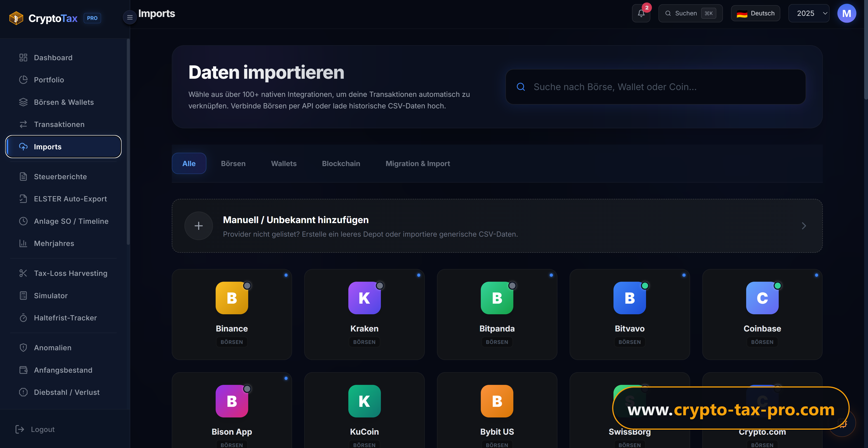Open the notifications bell

click(641, 14)
